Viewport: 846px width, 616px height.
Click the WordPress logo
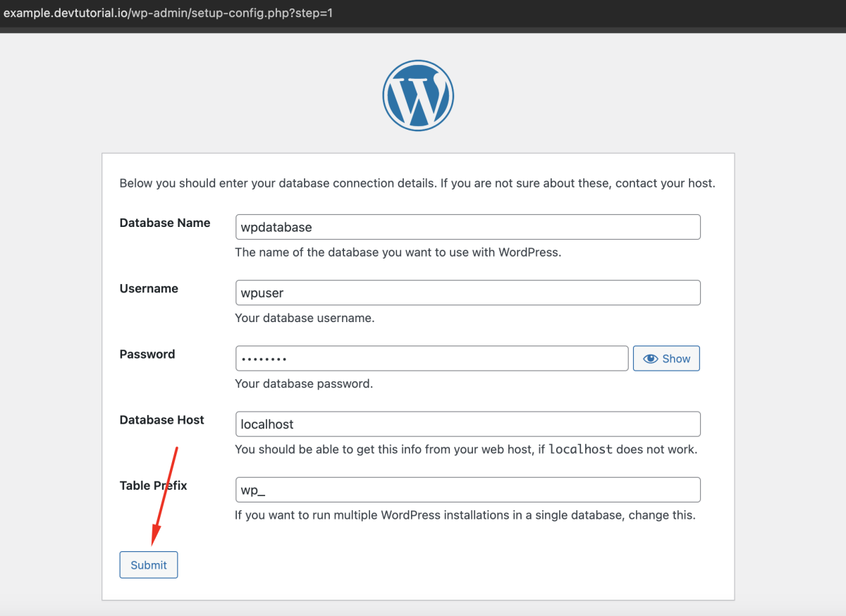pos(418,95)
